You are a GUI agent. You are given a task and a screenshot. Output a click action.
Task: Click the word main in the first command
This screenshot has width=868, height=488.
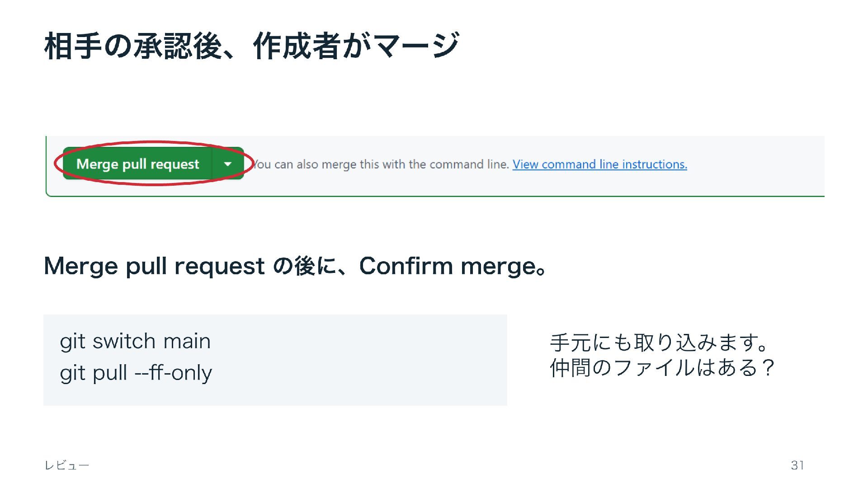point(187,341)
